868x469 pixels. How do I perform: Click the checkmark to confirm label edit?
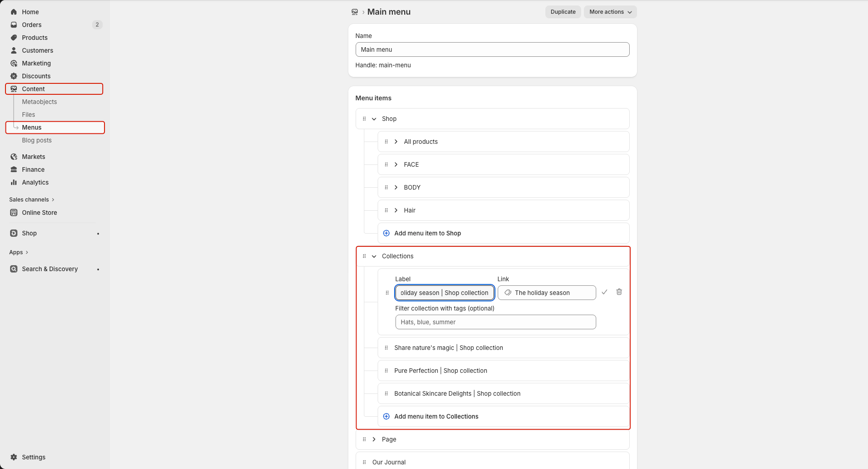tap(604, 292)
